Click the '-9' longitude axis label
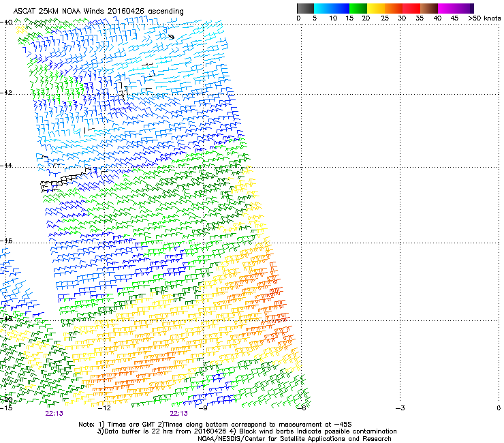Viewport: 504px width, 443px height. click(x=203, y=408)
